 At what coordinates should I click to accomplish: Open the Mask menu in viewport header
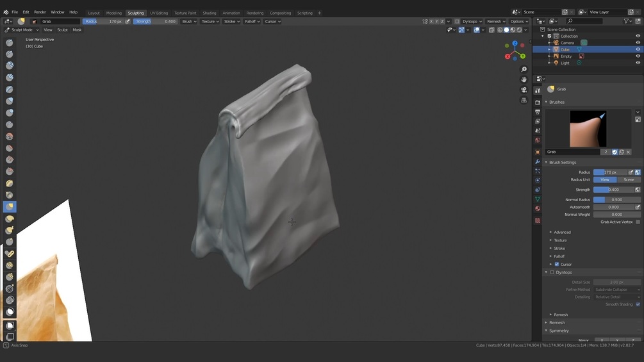point(77,30)
